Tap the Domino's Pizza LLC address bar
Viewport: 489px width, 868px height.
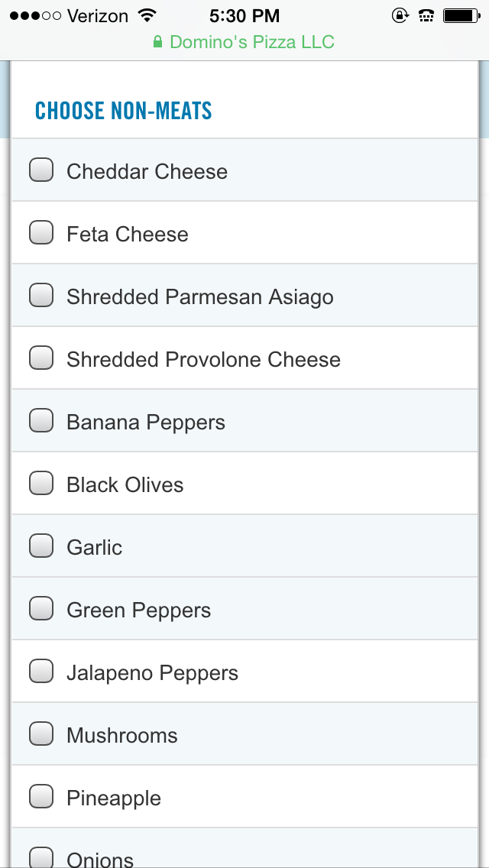[244, 42]
